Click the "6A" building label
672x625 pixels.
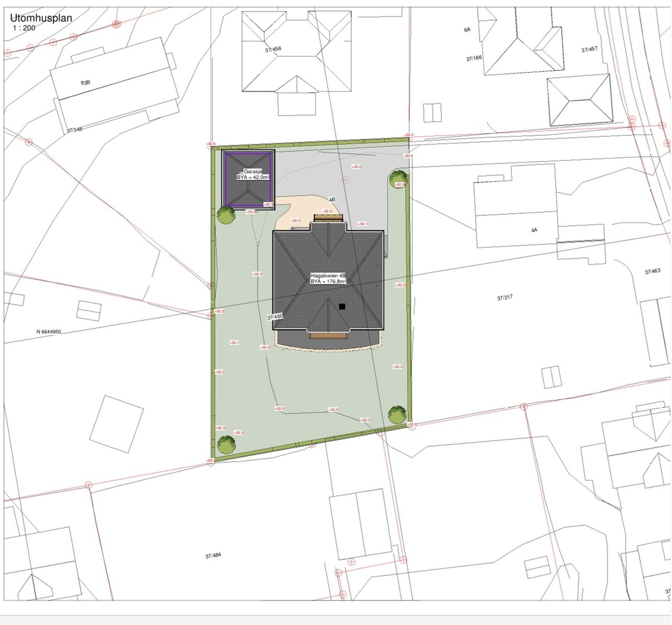[x=467, y=30]
